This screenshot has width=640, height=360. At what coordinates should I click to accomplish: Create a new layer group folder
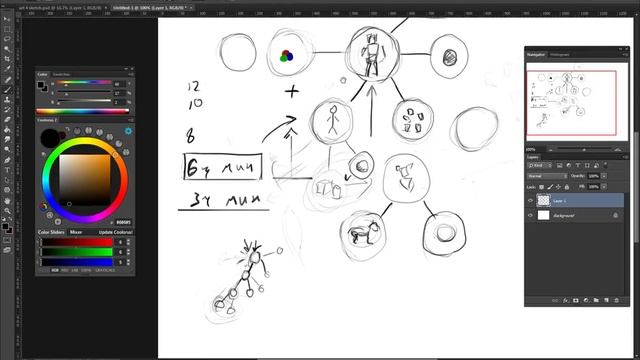click(596, 300)
